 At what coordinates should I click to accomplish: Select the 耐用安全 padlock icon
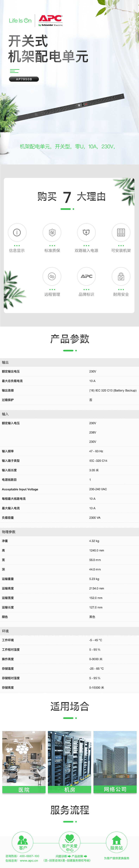tap(121, 276)
